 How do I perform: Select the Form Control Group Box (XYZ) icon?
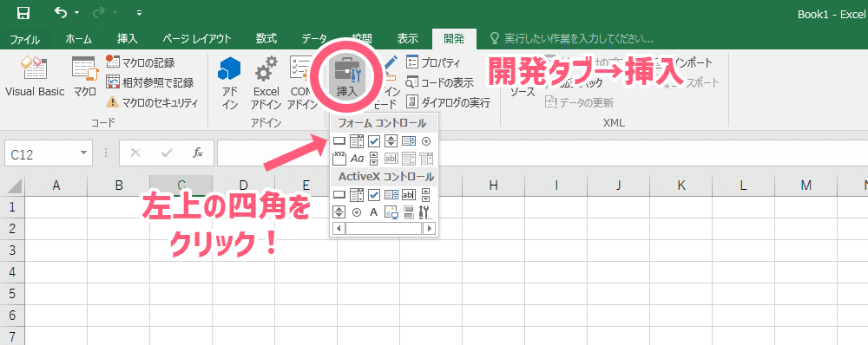pyautogui.click(x=339, y=159)
